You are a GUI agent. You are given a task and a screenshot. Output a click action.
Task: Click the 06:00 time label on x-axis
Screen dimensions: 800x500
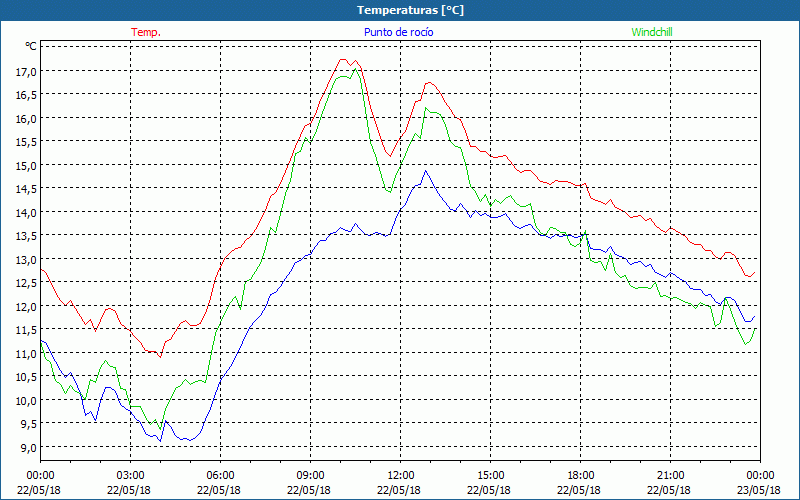pos(220,476)
